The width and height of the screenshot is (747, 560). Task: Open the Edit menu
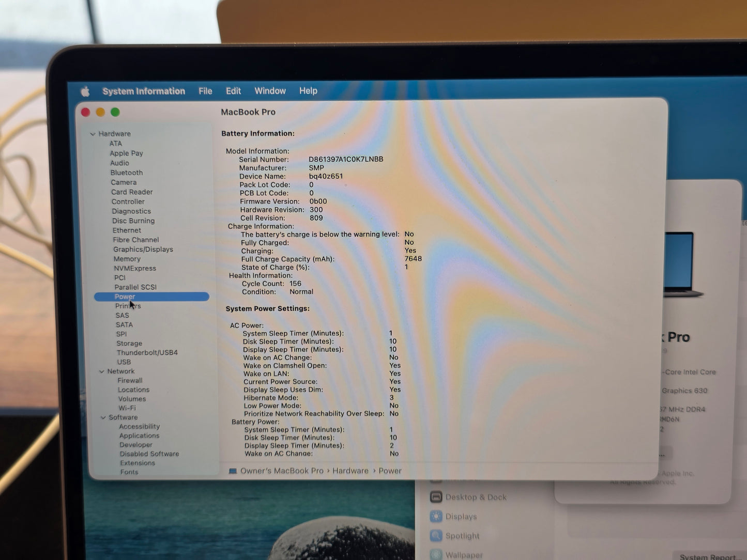point(233,91)
